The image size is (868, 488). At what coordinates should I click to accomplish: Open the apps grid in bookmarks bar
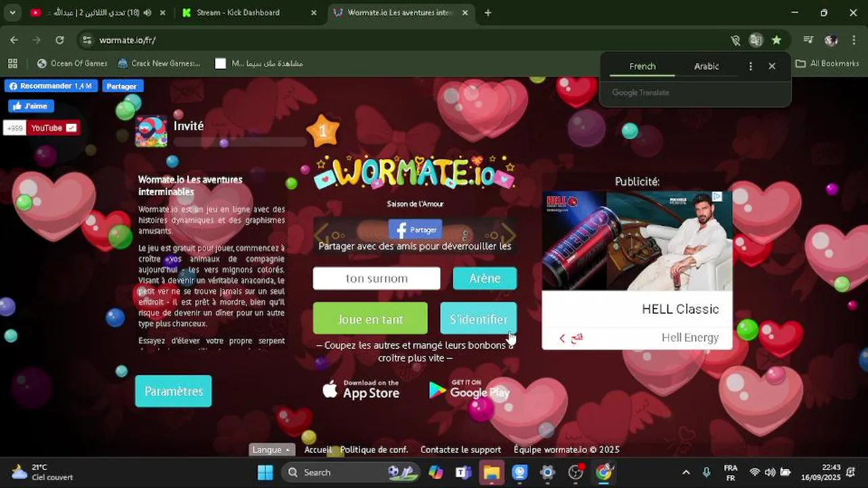point(12,63)
